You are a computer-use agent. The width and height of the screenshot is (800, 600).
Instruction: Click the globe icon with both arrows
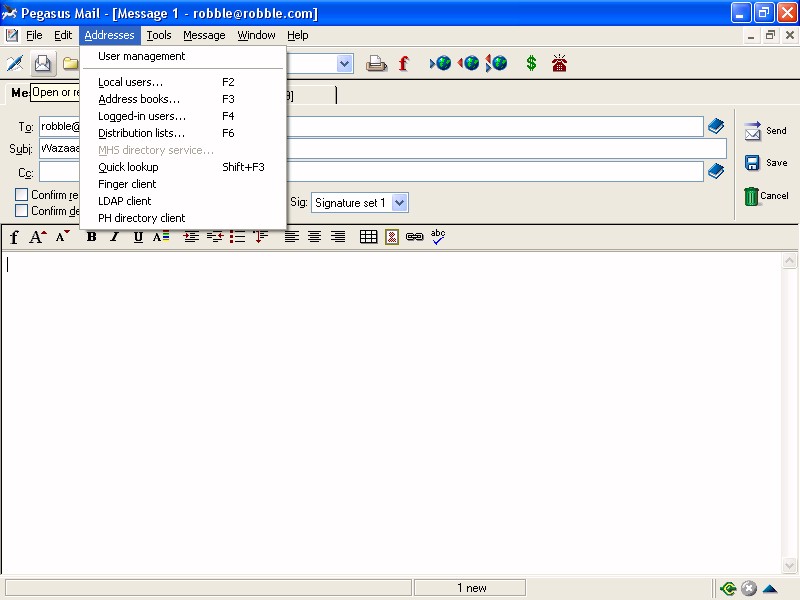496,63
